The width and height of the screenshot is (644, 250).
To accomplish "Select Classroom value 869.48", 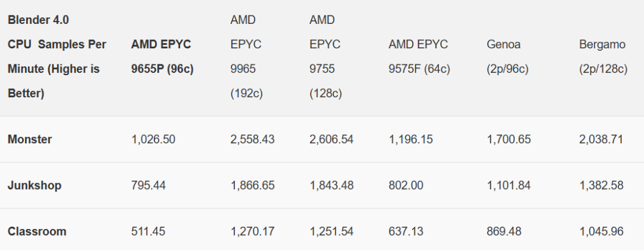I will click(x=504, y=232).
